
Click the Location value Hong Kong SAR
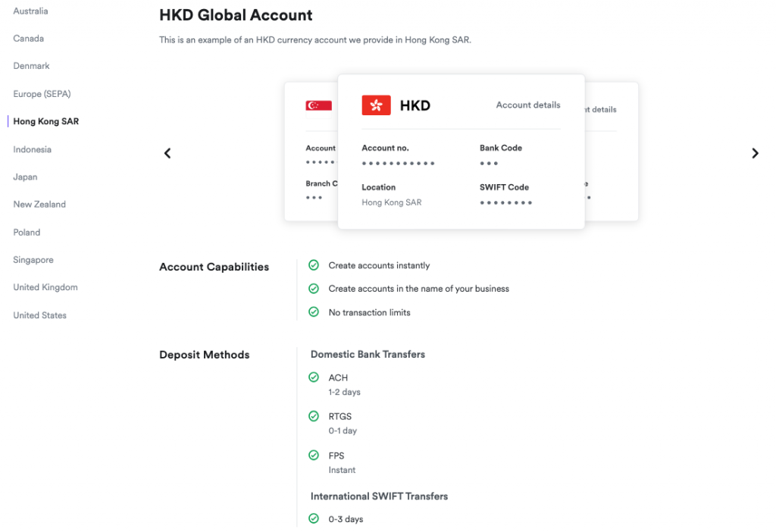click(x=392, y=202)
